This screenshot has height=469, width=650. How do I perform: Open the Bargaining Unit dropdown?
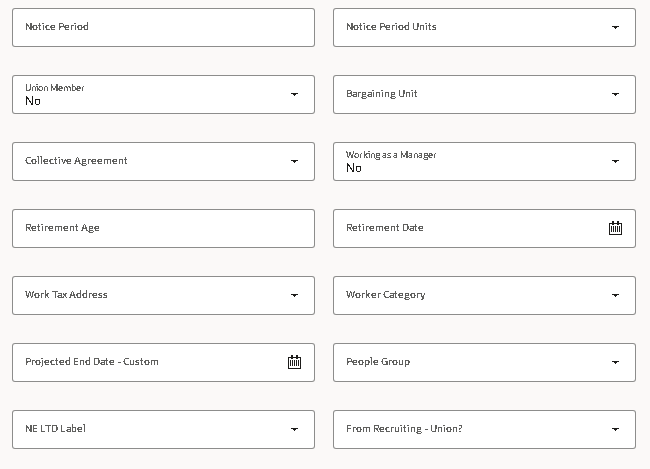click(615, 94)
